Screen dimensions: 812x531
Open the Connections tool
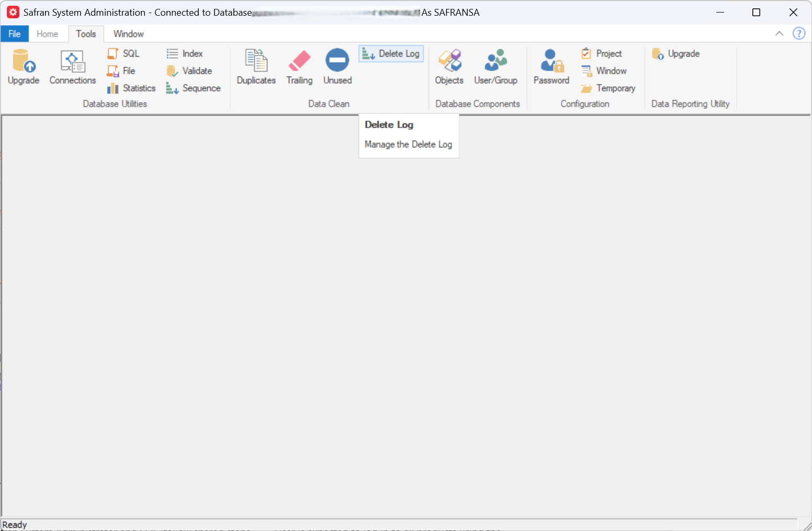point(72,66)
